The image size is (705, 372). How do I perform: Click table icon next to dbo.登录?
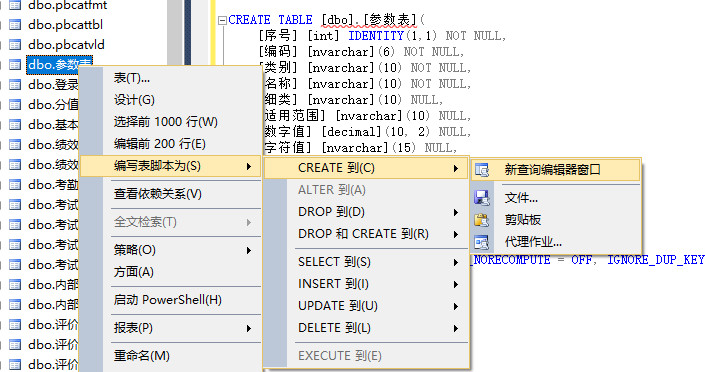[x=15, y=85]
